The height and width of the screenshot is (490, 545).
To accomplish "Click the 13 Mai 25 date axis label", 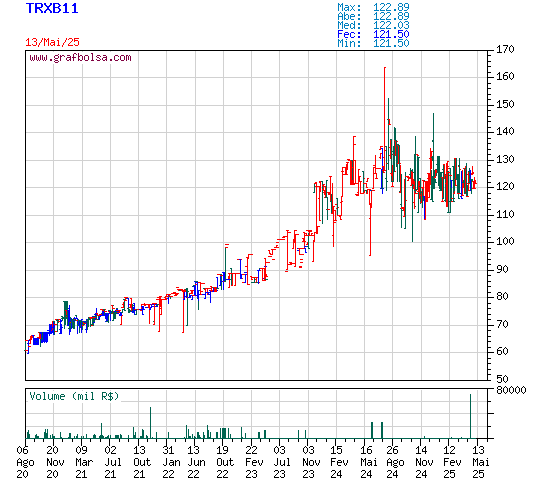I will tap(479, 462).
